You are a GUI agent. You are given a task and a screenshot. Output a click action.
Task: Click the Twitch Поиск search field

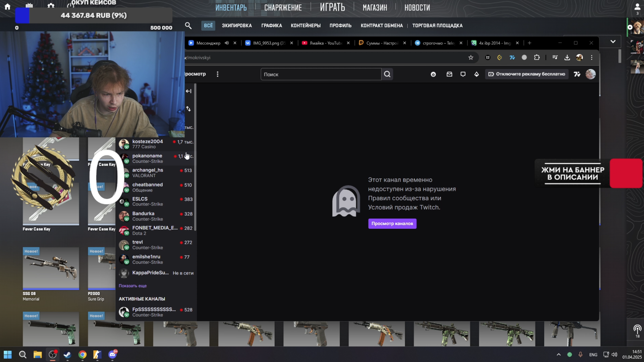(x=321, y=74)
